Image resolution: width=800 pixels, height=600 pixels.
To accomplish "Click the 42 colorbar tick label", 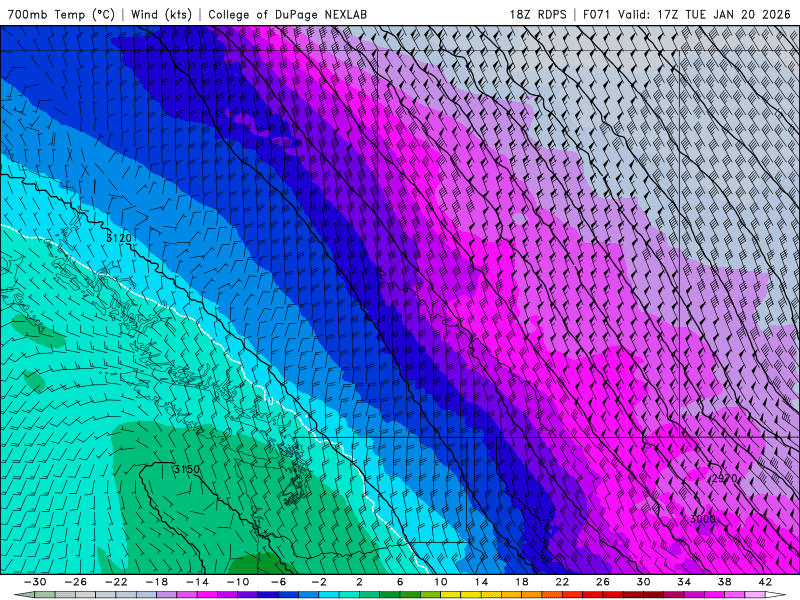I will click(765, 582).
